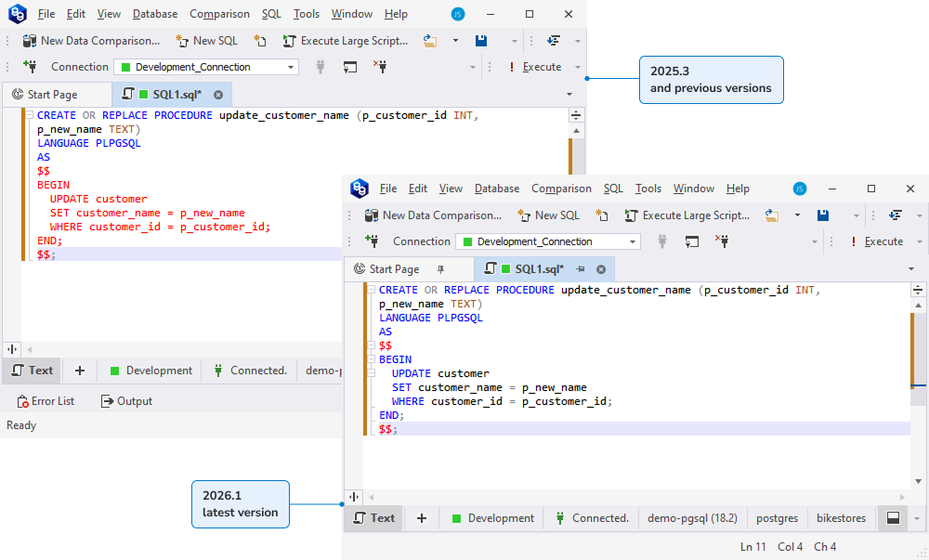The width and height of the screenshot is (929, 560).
Task: Pin the Start Page tab in front window
Action: pyautogui.click(x=440, y=269)
